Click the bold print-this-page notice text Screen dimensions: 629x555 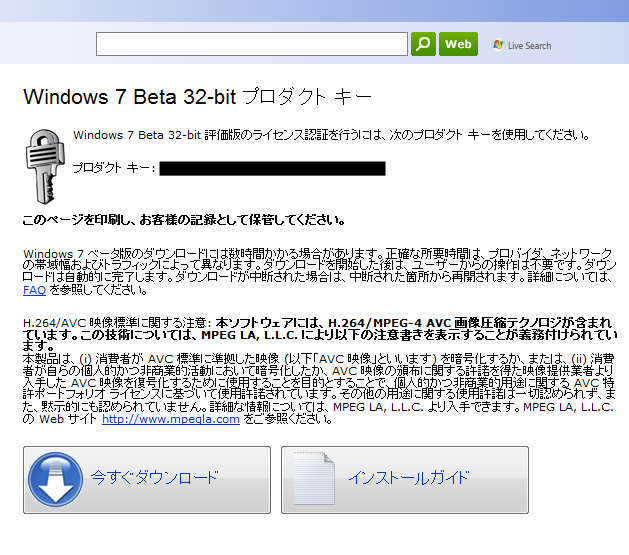pyautogui.click(x=184, y=220)
